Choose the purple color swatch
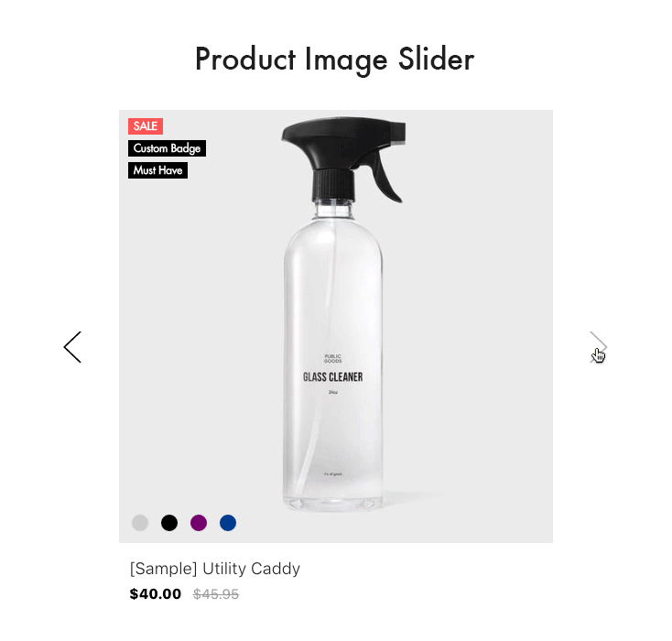672x641 pixels. (199, 523)
